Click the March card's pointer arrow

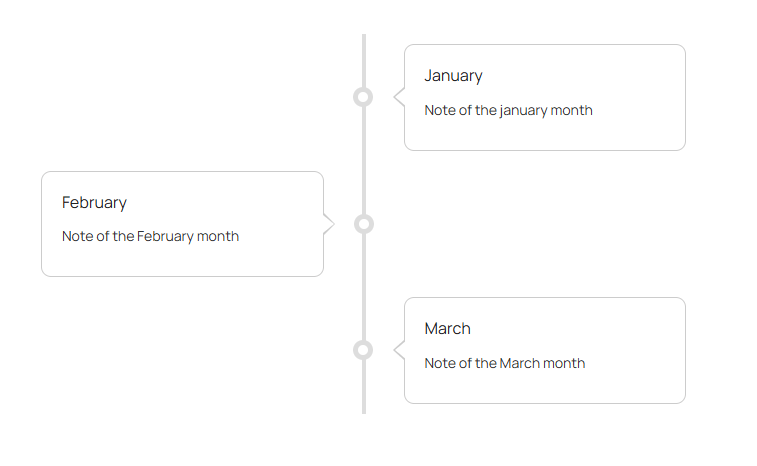point(400,350)
